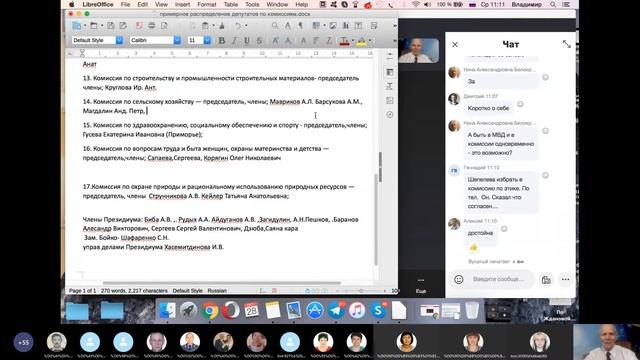Image resolution: width=640 pixels, height=360 pixels.
Task: Select the Clone Formatting paintbrush tool
Action: (222, 26)
